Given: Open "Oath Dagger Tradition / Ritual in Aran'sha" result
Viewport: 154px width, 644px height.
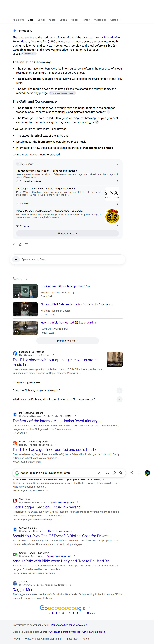Looking at the screenshot, I should coord(47,507).
